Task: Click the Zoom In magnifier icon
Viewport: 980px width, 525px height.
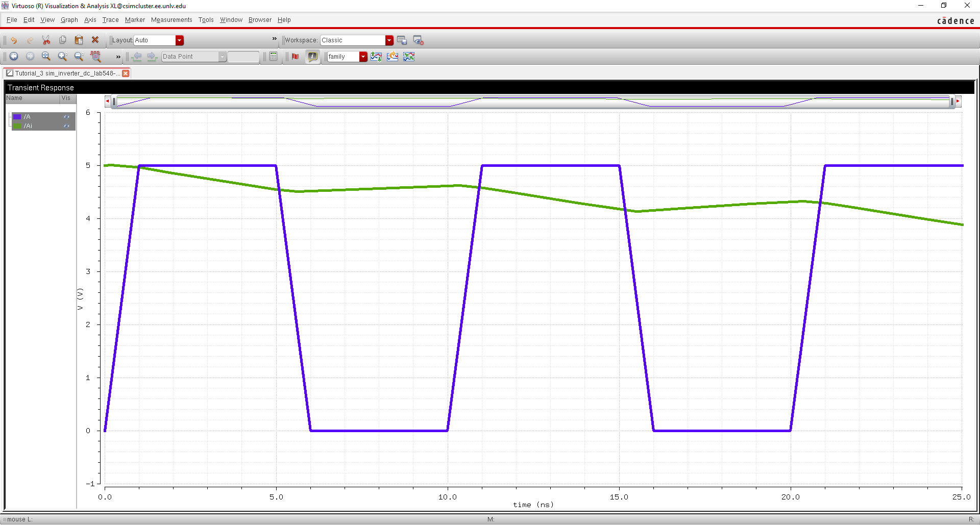Action: click(x=62, y=57)
